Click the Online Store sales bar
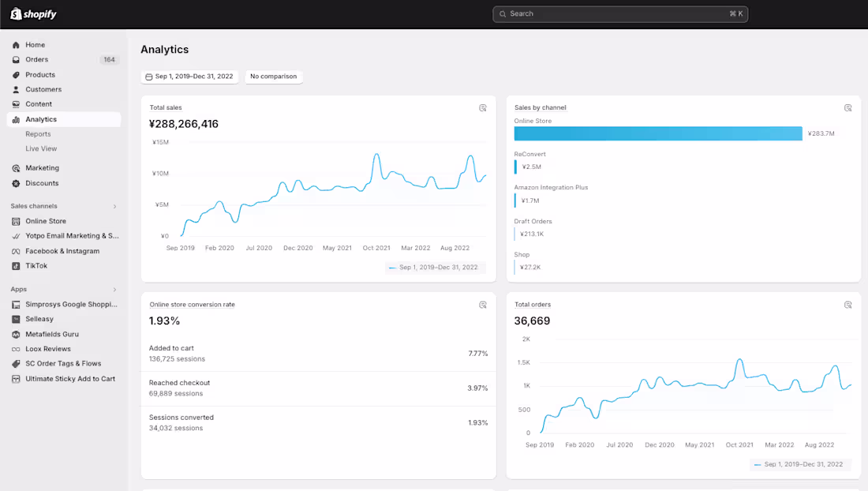 point(657,133)
